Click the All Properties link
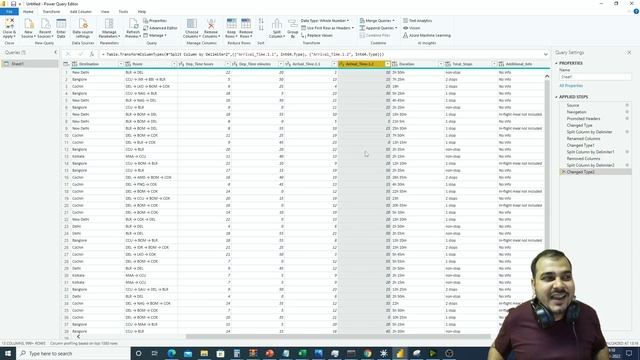This screenshot has width=640, height=360. tap(571, 86)
